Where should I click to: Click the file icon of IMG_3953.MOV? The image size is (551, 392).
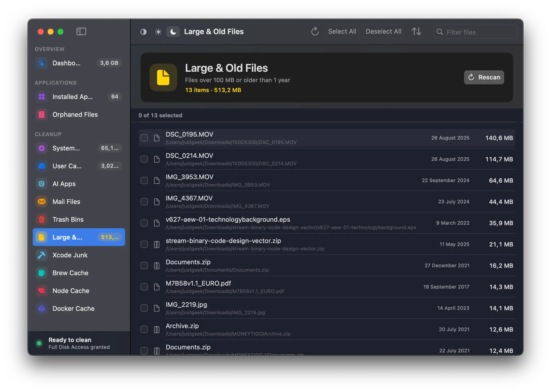pos(157,180)
